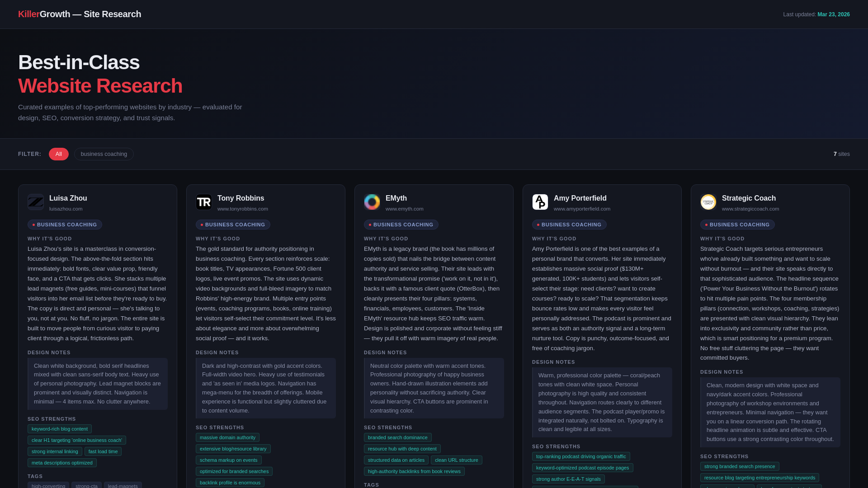Select the All filter pill

coord(59,154)
